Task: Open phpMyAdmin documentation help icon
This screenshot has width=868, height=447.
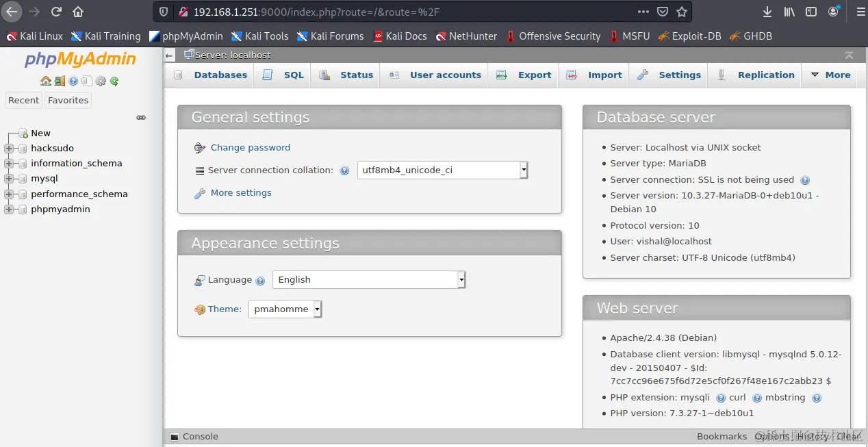Action: tap(73, 81)
